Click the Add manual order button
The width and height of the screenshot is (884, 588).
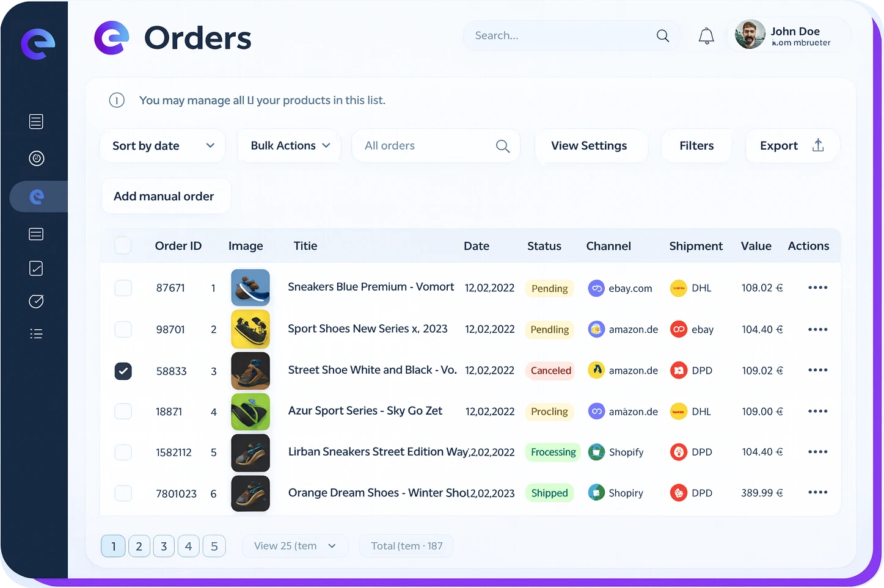164,197
